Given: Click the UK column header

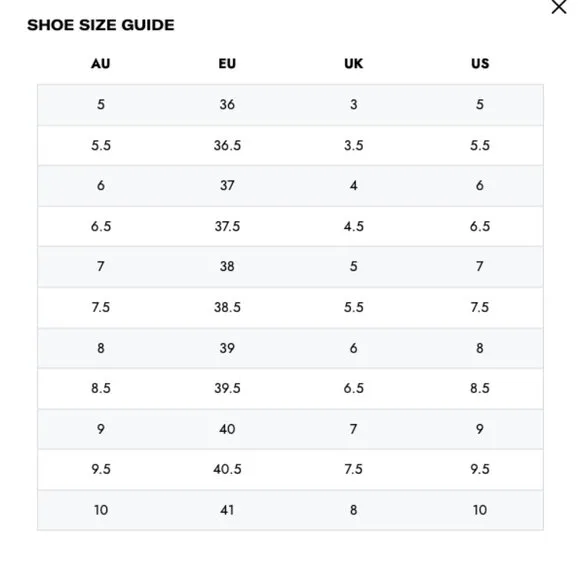Looking at the screenshot, I should [x=354, y=64].
